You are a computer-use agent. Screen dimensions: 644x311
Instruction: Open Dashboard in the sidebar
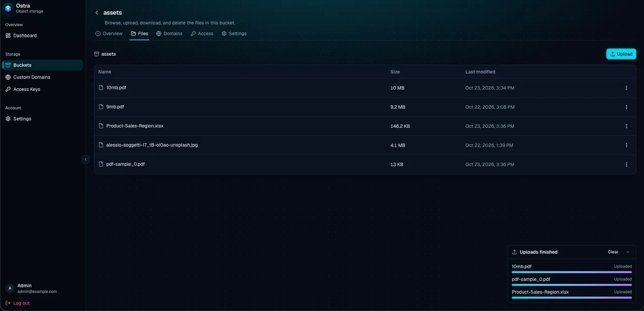click(42, 36)
